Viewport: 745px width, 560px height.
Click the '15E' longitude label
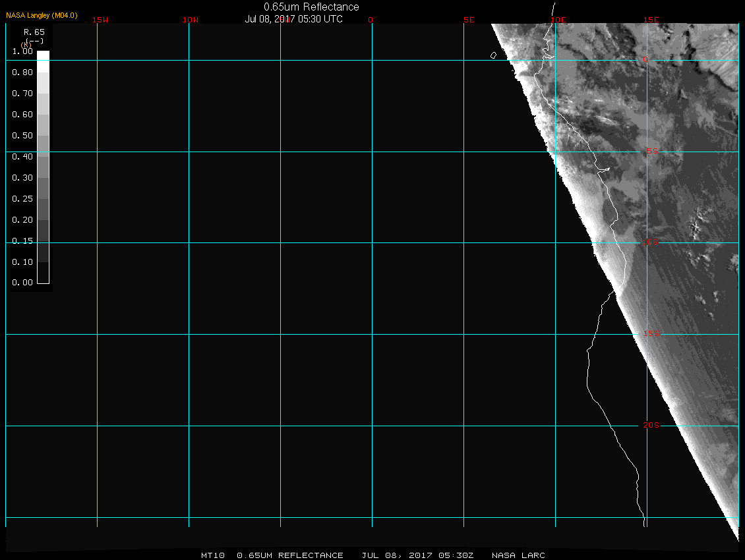coord(651,20)
